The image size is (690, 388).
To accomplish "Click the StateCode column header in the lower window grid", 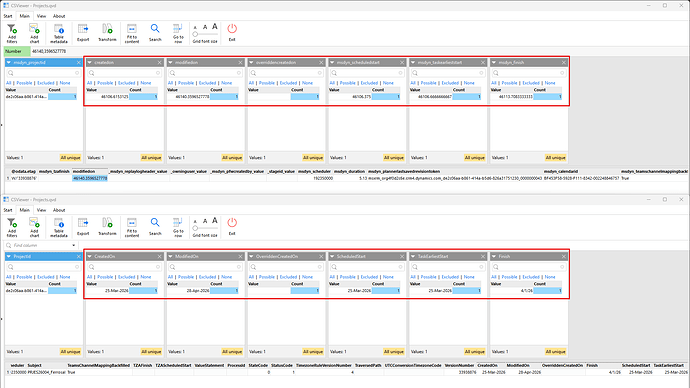I will 258,365.
